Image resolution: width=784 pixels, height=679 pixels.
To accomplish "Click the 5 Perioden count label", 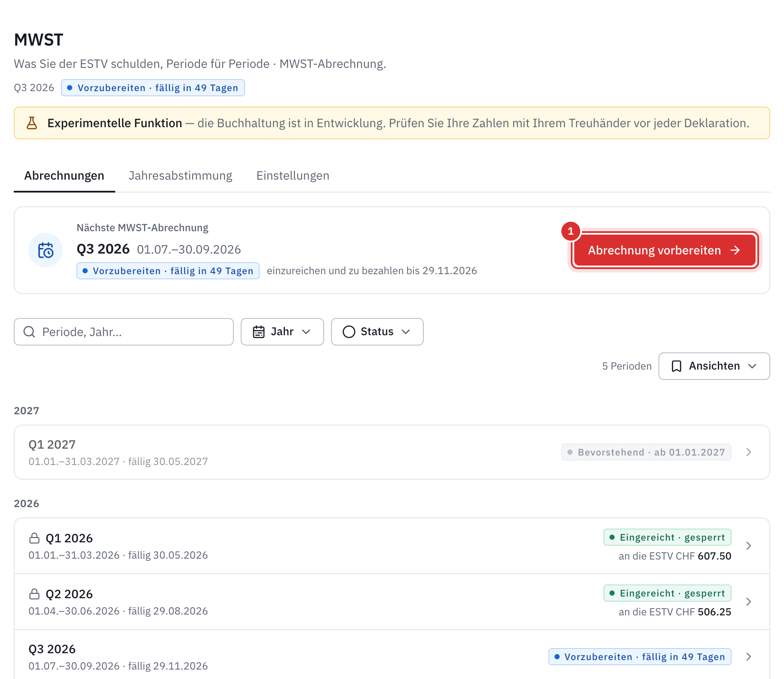I will (x=627, y=366).
